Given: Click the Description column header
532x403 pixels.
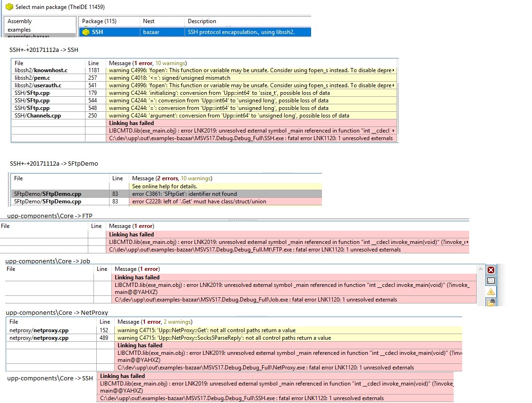Looking at the screenshot, I should coord(202,21).
